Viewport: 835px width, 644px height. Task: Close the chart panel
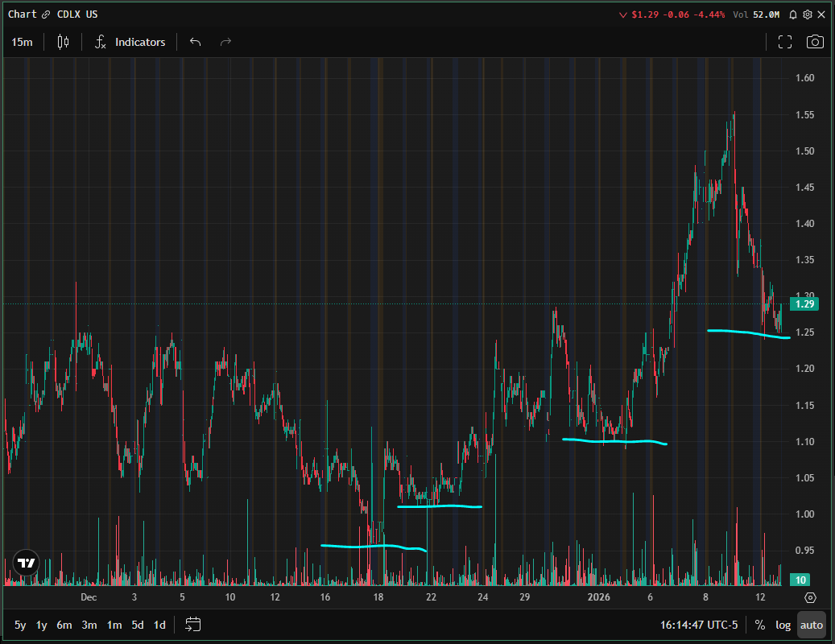pos(821,14)
